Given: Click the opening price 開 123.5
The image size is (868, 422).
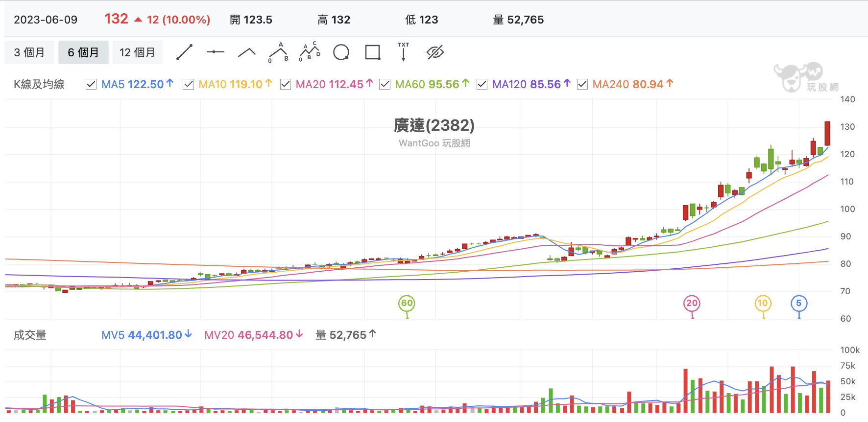Looking at the screenshot, I should click(x=251, y=20).
